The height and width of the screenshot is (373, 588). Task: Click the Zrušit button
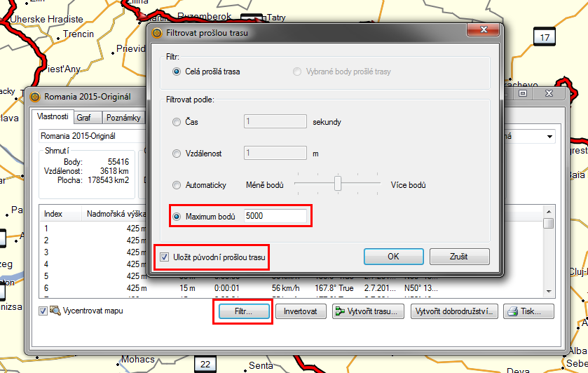pos(459,257)
